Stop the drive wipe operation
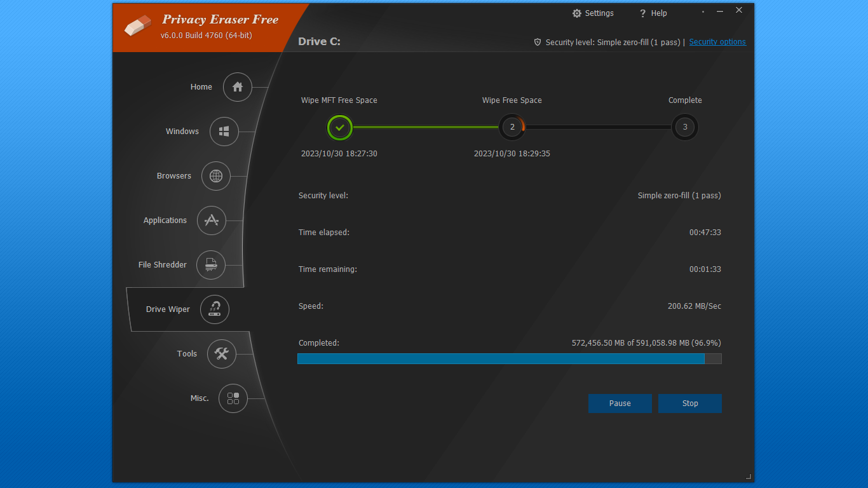 (x=689, y=403)
